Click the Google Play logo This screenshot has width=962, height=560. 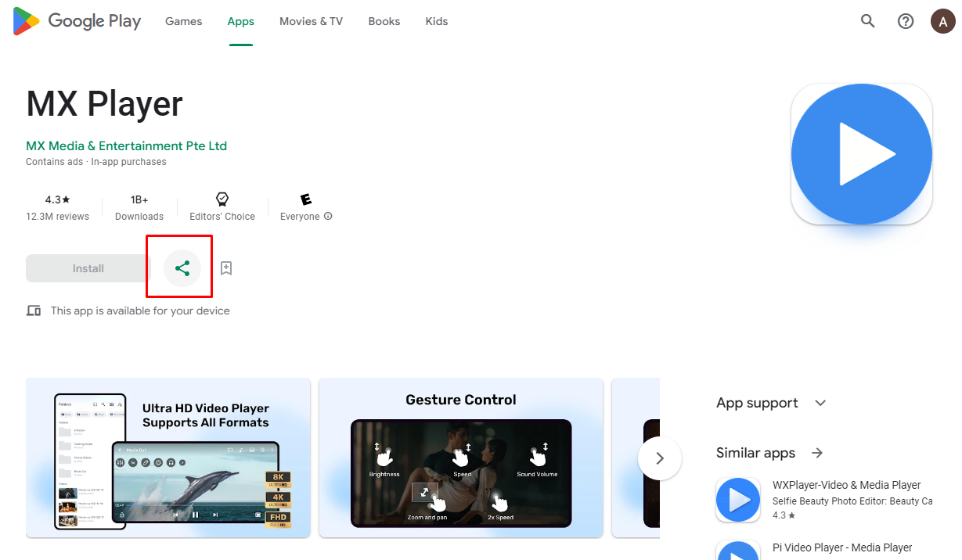(x=76, y=21)
